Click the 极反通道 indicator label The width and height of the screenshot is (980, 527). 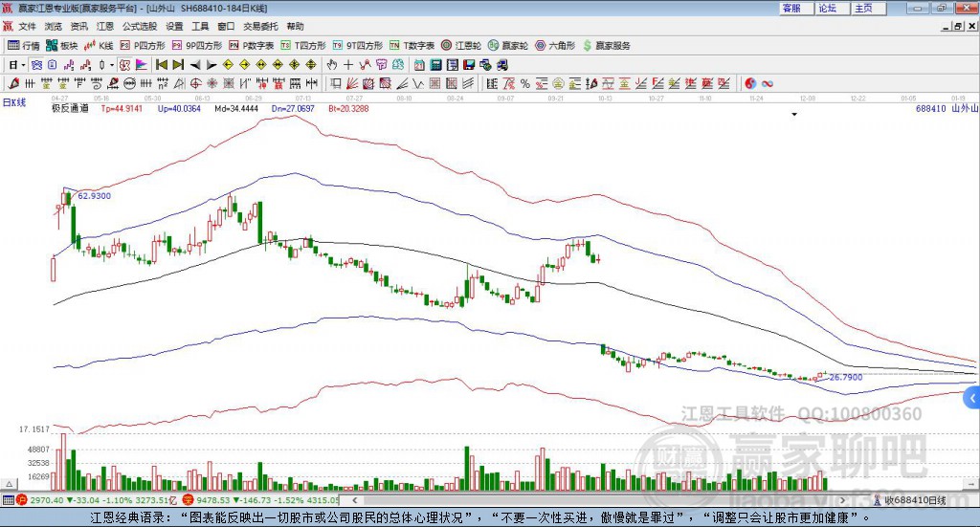point(70,108)
